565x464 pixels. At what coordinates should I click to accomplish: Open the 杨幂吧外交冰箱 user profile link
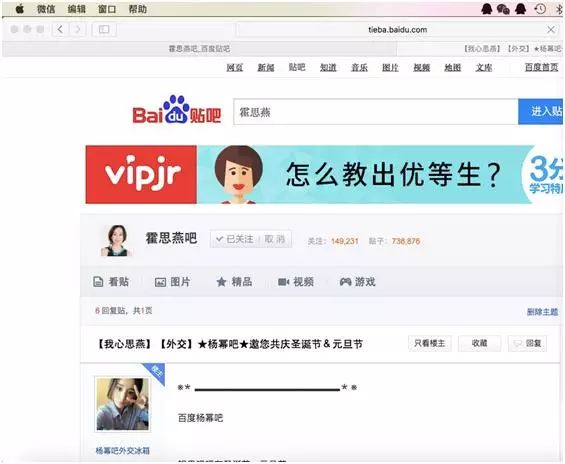coord(123,451)
